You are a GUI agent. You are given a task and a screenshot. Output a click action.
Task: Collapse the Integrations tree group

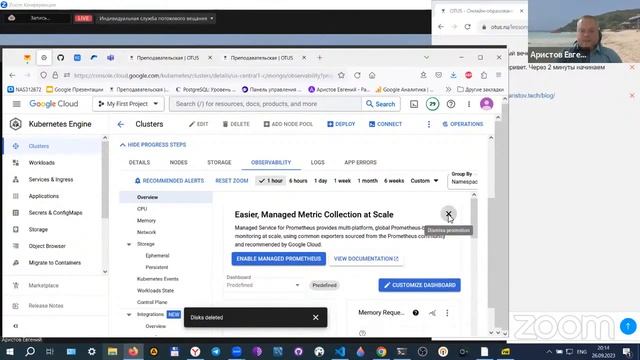click(x=129, y=314)
